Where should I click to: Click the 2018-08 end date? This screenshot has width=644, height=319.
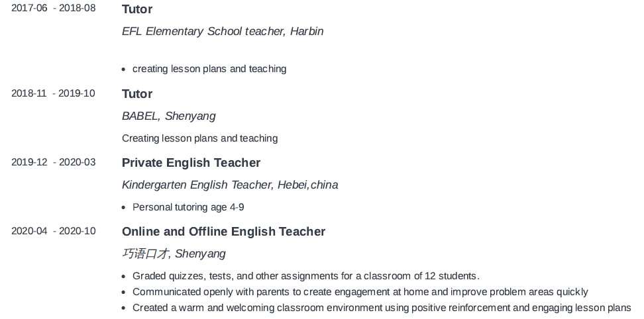pyautogui.click(x=77, y=9)
